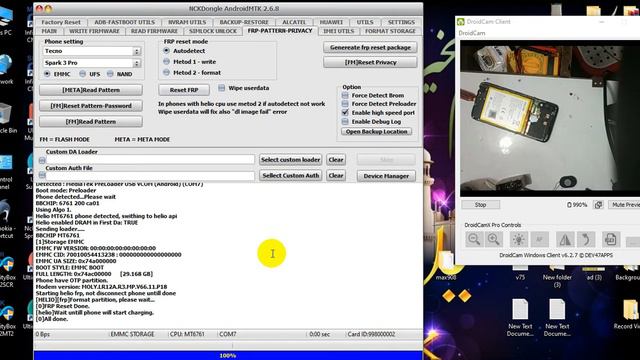Click Select custom loader button
640x360 pixels.
[x=291, y=160]
